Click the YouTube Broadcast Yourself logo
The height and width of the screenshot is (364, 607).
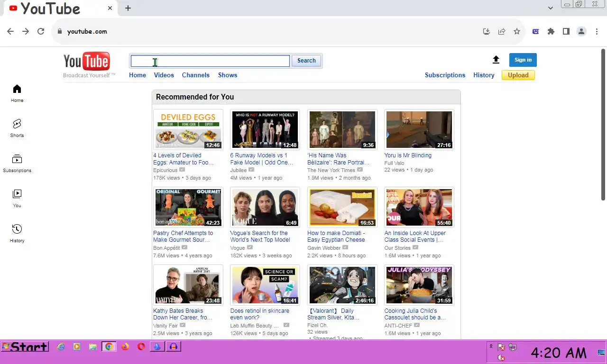point(89,65)
